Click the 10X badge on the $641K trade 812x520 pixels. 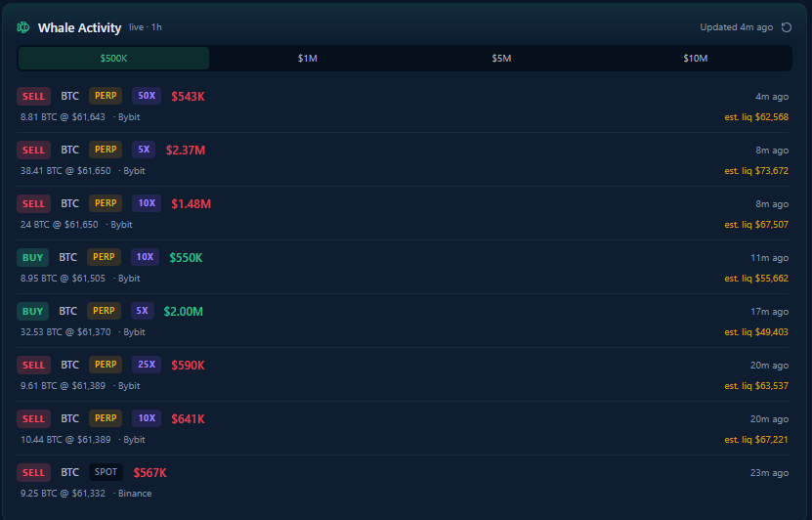tap(147, 419)
